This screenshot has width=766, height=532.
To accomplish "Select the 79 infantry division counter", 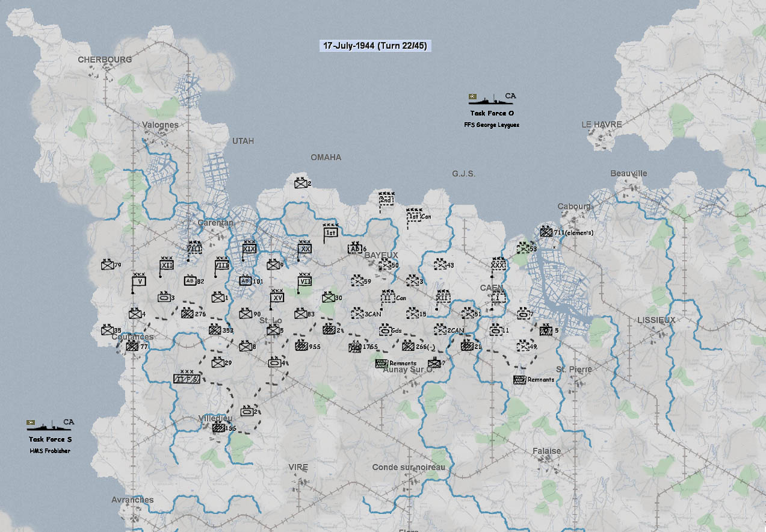I will [x=108, y=265].
